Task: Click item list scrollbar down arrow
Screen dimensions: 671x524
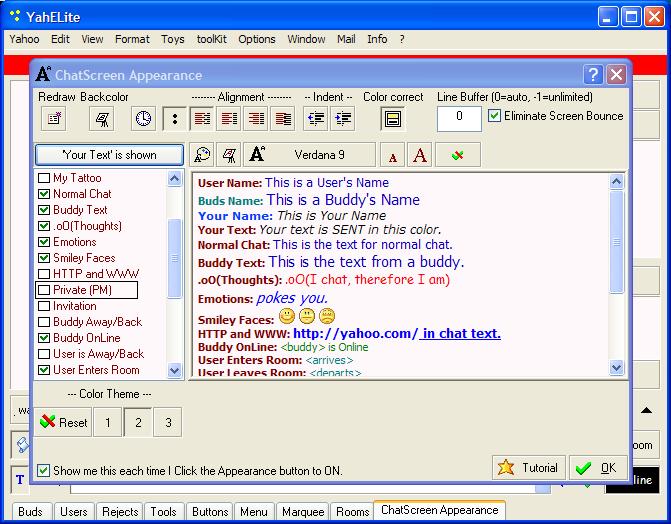Action: [174, 370]
